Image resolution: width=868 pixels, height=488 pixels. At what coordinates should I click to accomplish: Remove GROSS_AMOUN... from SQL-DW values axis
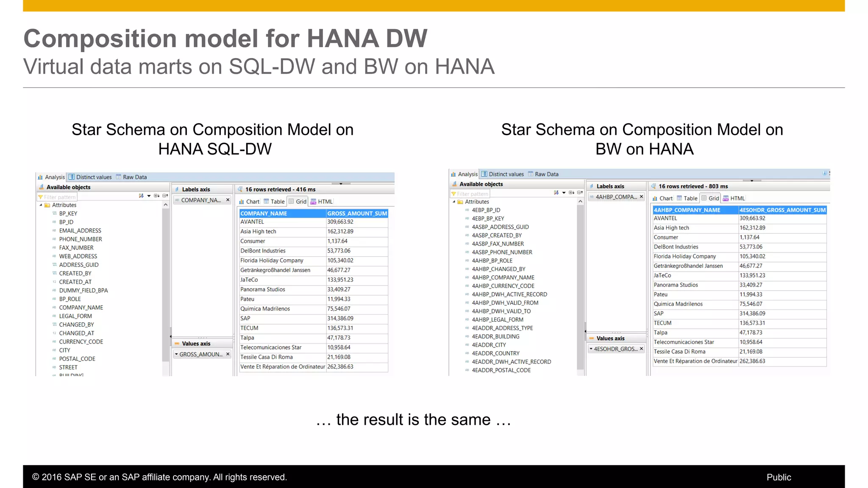228,354
